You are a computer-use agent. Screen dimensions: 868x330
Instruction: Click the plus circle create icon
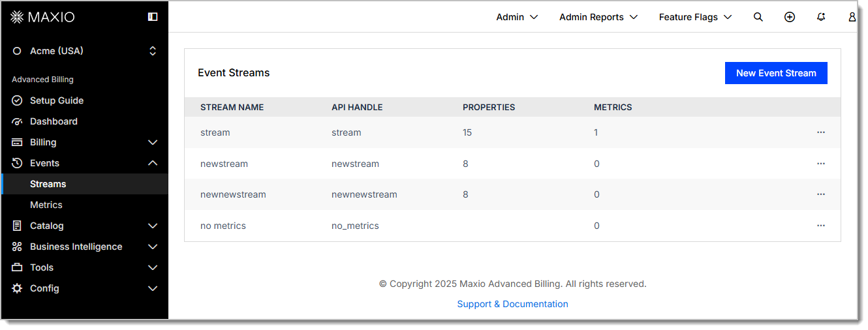[x=789, y=17]
